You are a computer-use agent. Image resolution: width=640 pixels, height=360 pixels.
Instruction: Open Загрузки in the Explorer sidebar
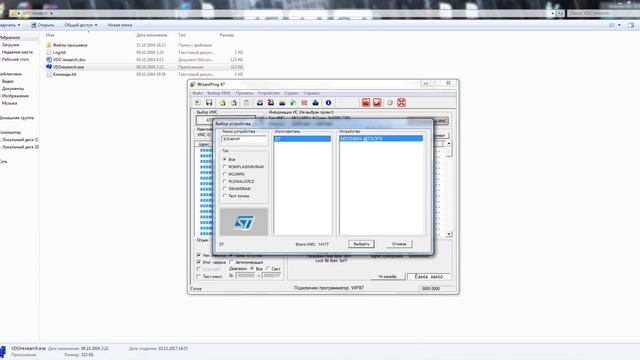pyautogui.click(x=11, y=45)
